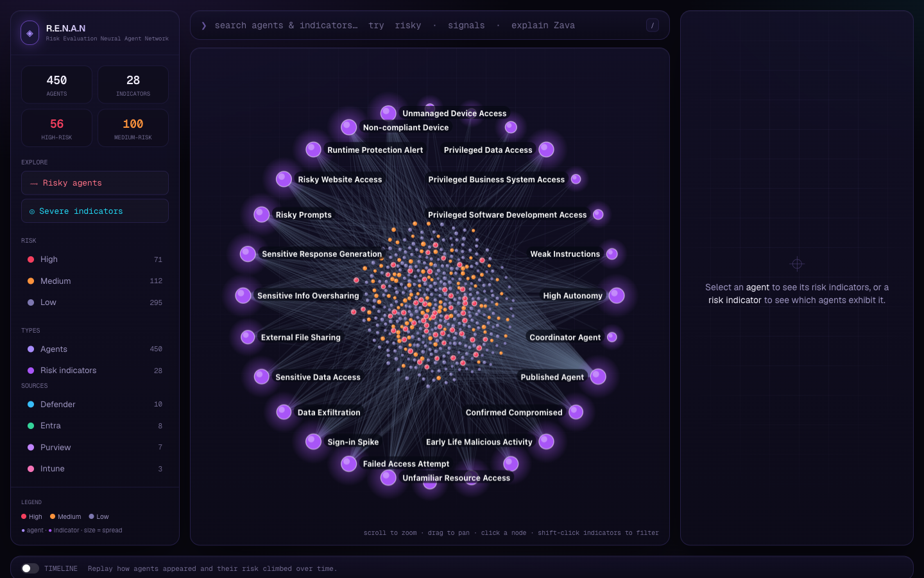
Task: Filter by Risk indicators type
Action: pos(95,371)
